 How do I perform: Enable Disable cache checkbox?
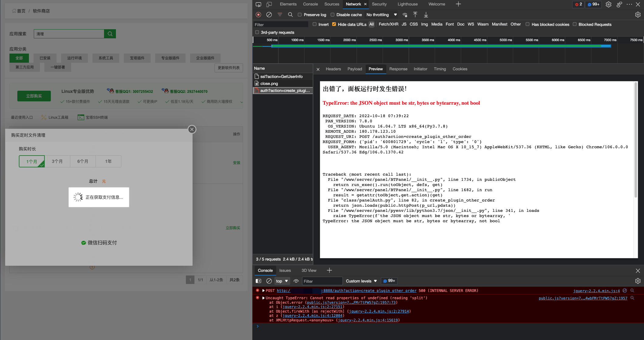coord(332,15)
